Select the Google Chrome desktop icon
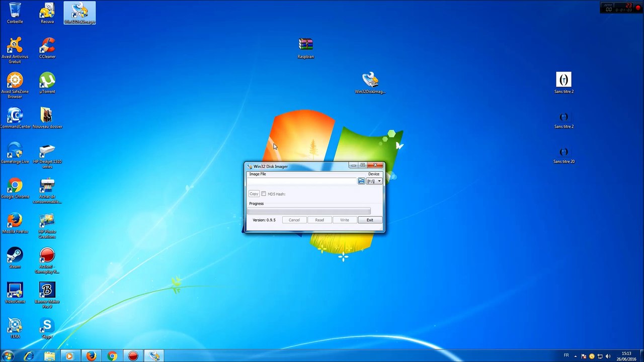Screen dimensions: 644x362 tap(15, 189)
